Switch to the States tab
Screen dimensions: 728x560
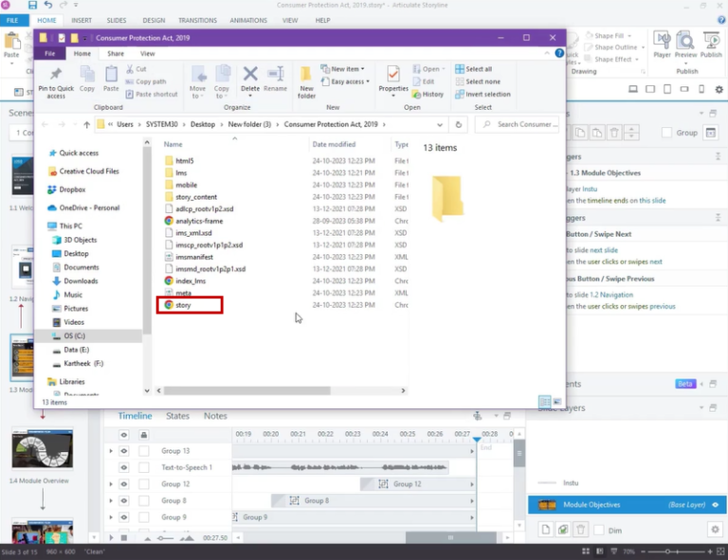pyautogui.click(x=177, y=416)
